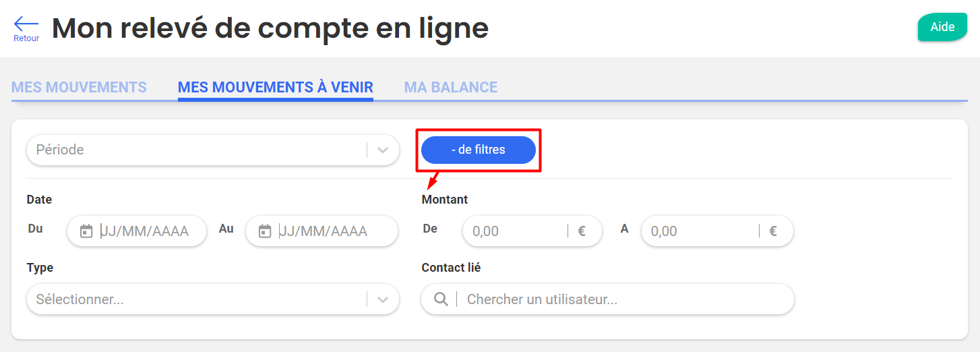Viewport: 980px width, 352px height.
Task: Switch to Ma Balance tab
Action: [451, 87]
